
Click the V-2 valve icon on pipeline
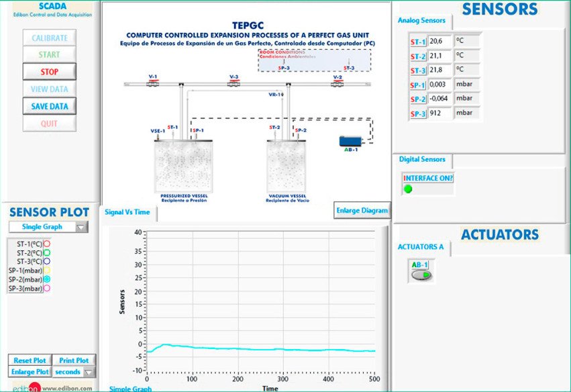(338, 84)
